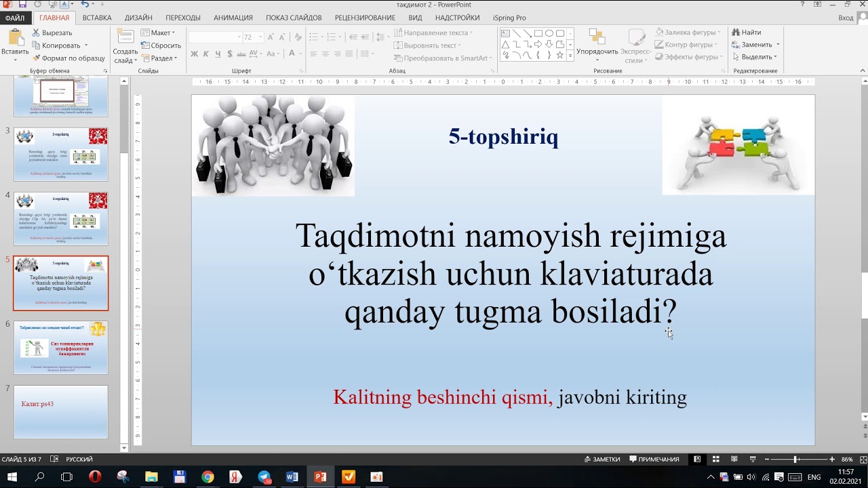Start slide show from status bar icon

coord(752,459)
